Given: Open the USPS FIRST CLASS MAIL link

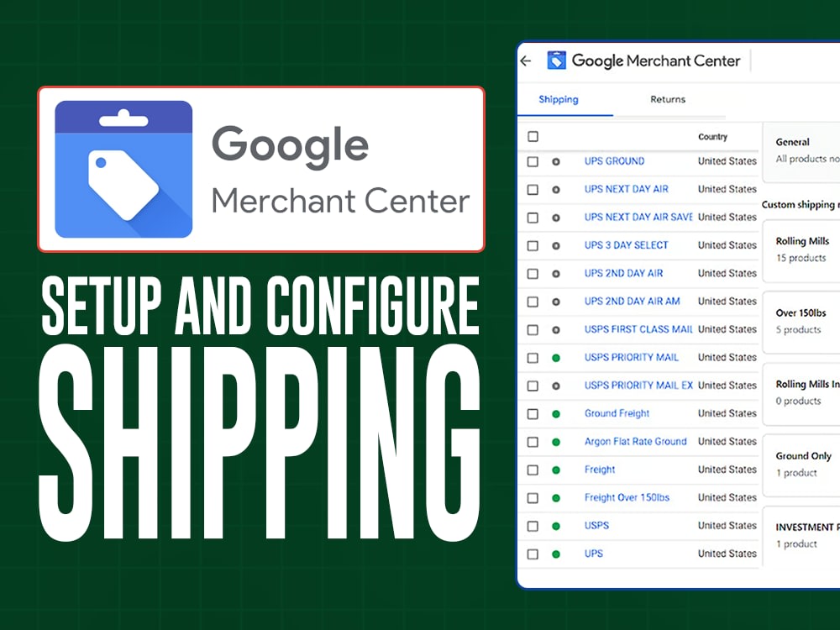Looking at the screenshot, I should coord(638,329).
